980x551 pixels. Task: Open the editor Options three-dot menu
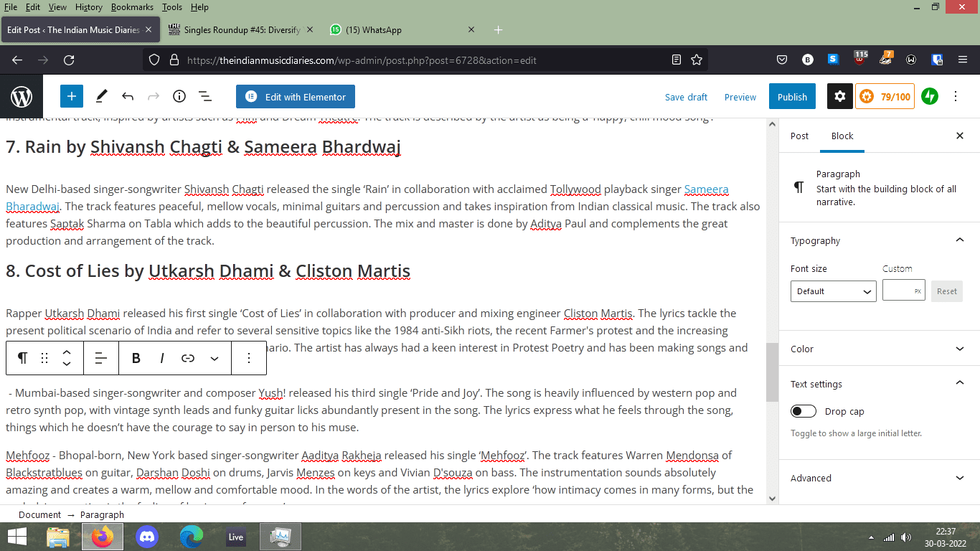pos(956,96)
